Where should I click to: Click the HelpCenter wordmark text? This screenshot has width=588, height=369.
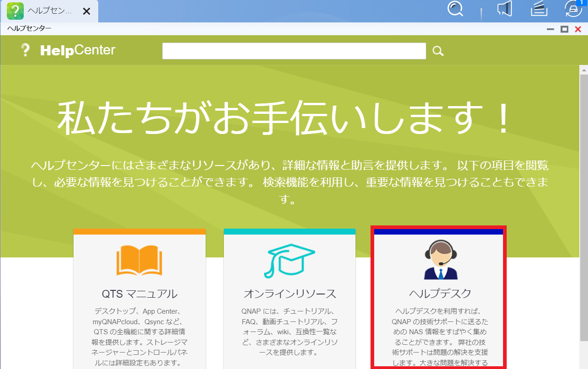[x=78, y=50]
